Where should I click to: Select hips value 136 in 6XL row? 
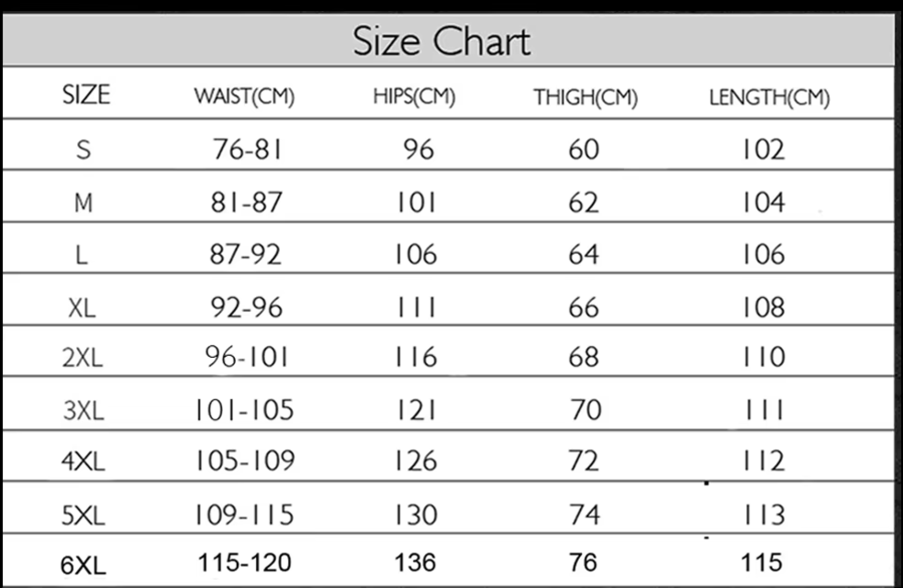tap(415, 562)
